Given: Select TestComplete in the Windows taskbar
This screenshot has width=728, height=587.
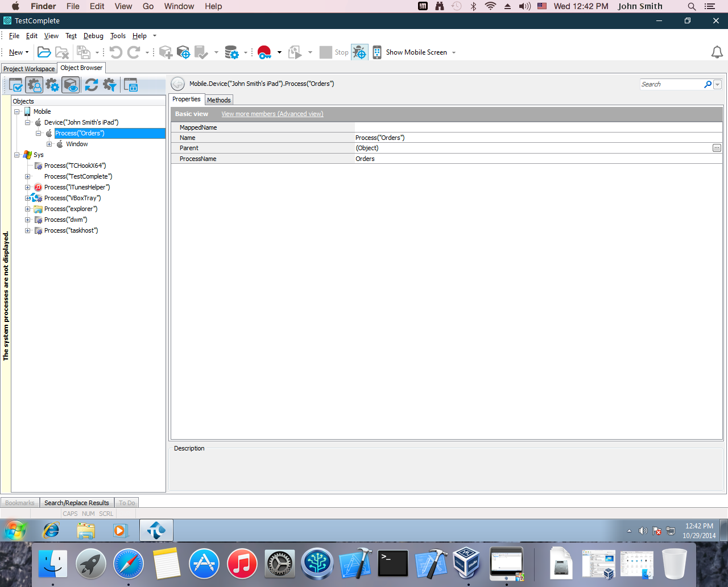Looking at the screenshot, I should [156, 530].
